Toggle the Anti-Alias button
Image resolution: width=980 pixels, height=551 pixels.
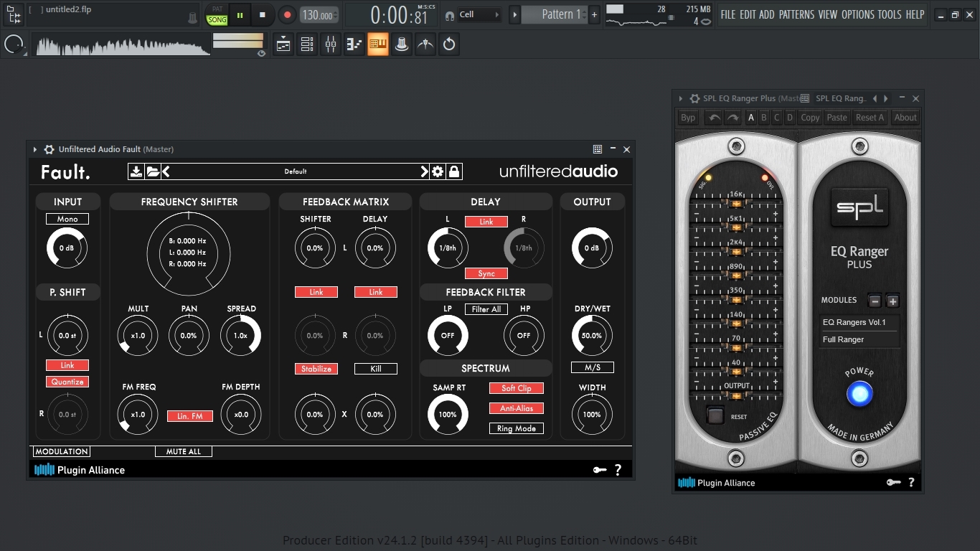(517, 408)
